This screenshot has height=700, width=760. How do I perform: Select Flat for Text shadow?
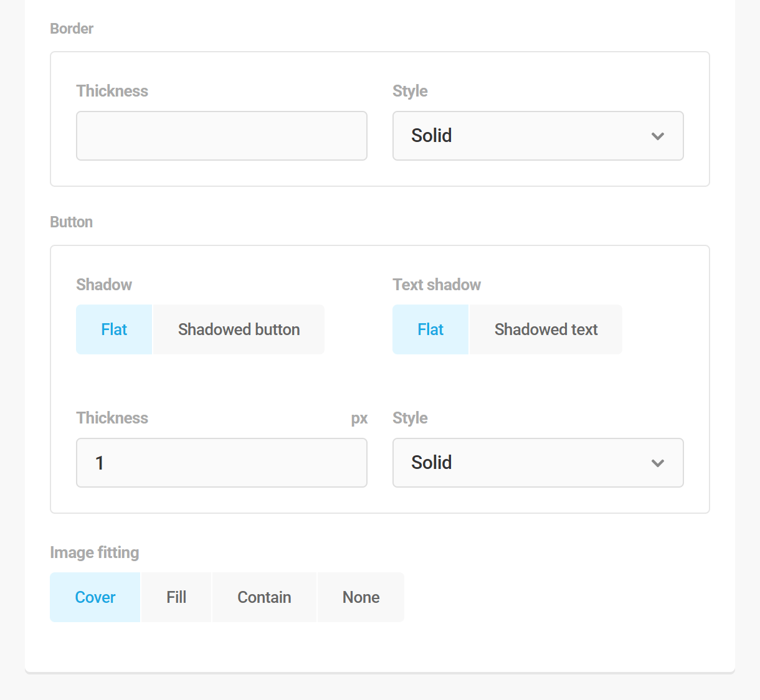(430, 329)
